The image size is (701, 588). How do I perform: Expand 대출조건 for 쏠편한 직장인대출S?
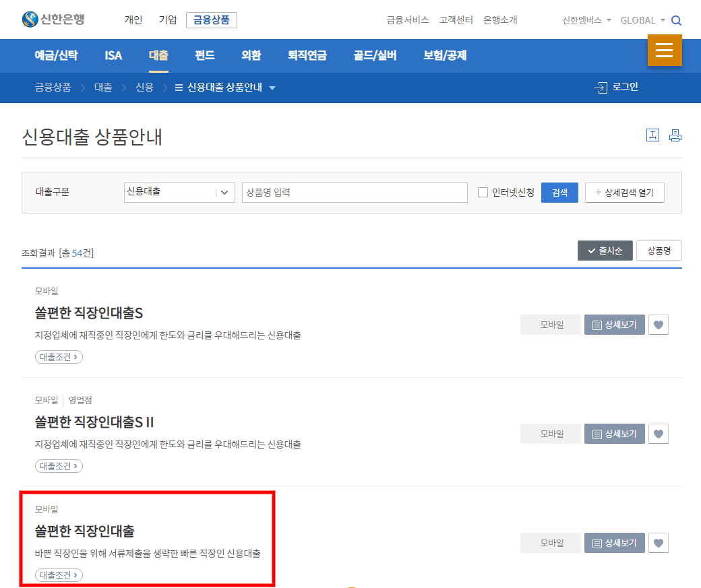click(x=59, y=357)
